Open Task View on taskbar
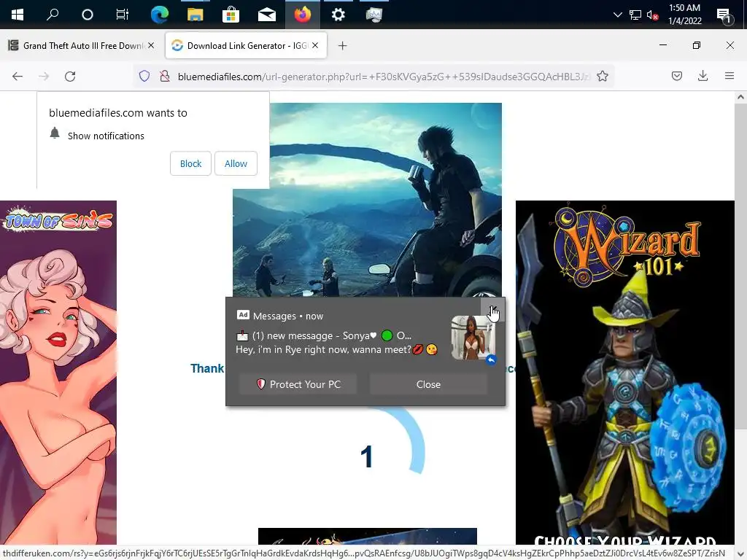 (123, 15)
